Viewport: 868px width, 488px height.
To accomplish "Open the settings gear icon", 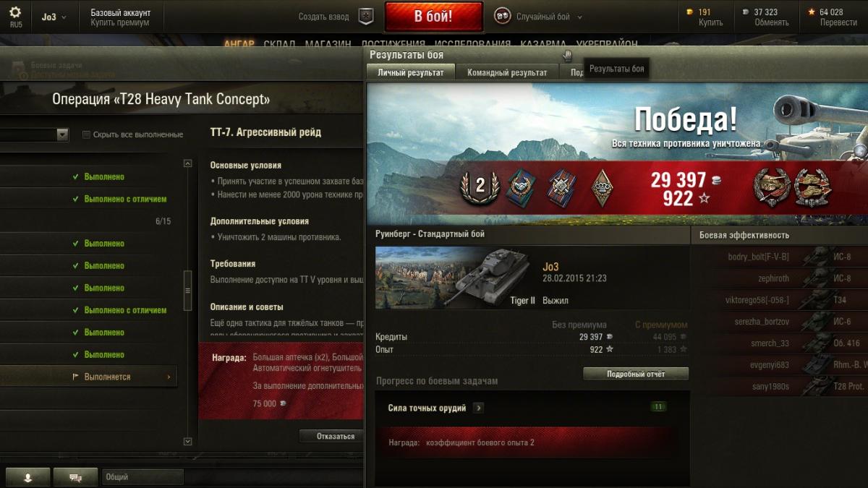I will coord(15,12).
